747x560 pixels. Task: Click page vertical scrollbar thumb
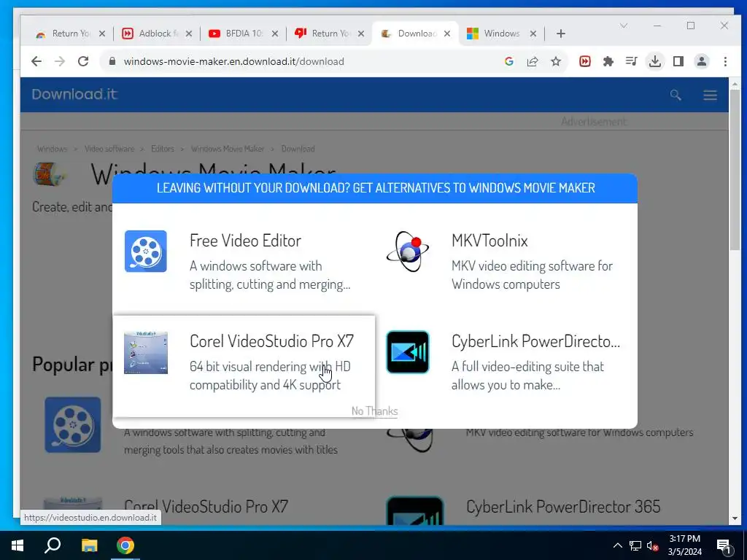click(735, 169)
